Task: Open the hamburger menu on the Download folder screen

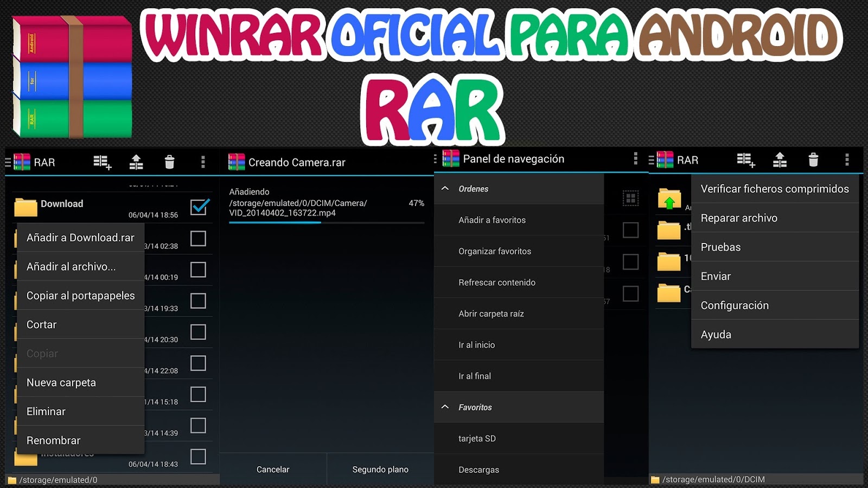Action: click(x=8, y=162)
